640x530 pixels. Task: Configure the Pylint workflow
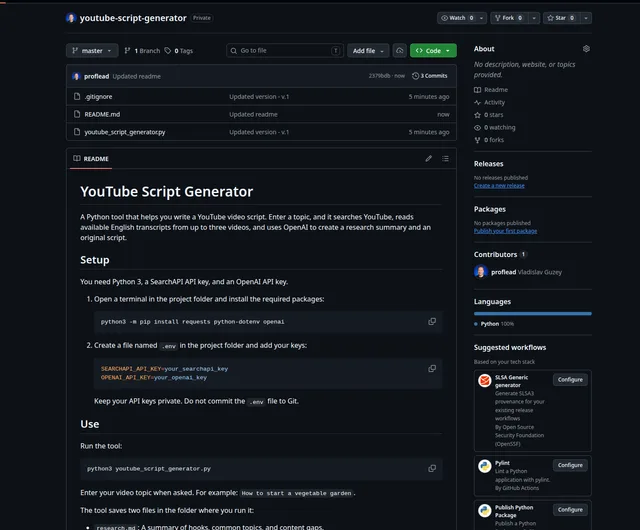570,465
